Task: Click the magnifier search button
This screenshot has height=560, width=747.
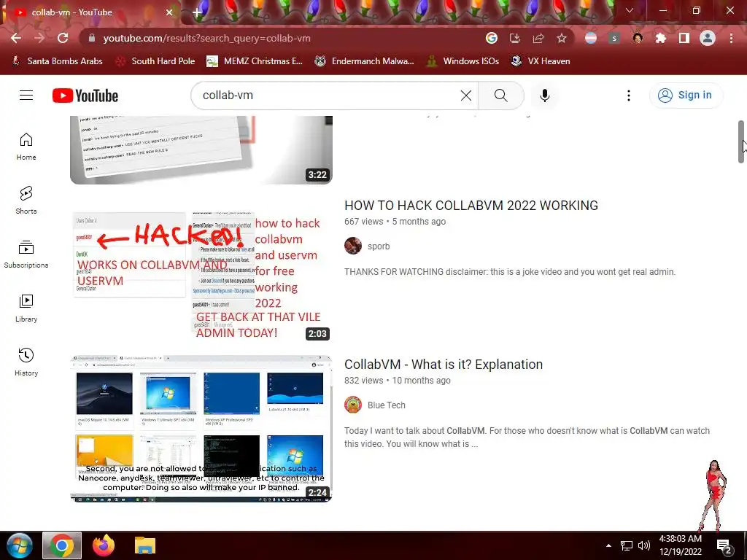Action: [500, 96]
